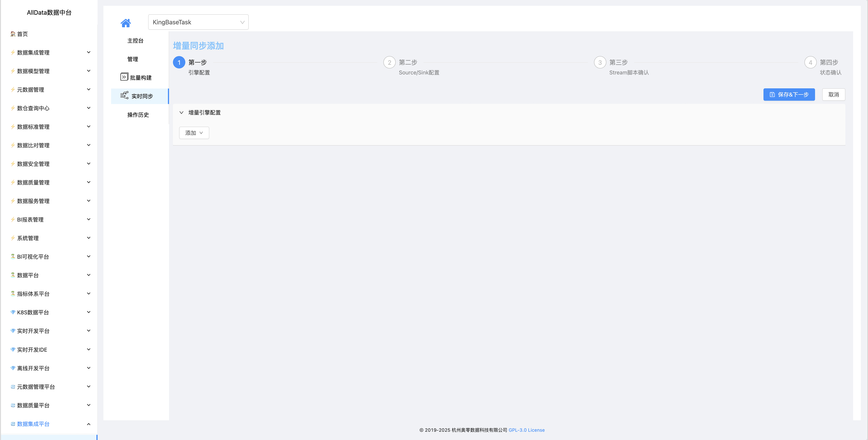Click step 2 circle (第二步)

click(x=389, y=62)
